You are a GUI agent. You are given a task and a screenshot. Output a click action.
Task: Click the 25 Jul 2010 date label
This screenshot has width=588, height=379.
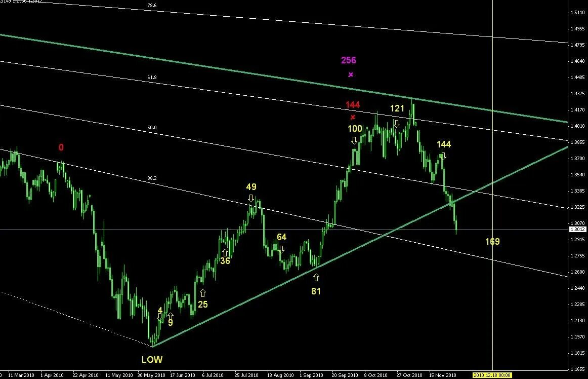246,375
